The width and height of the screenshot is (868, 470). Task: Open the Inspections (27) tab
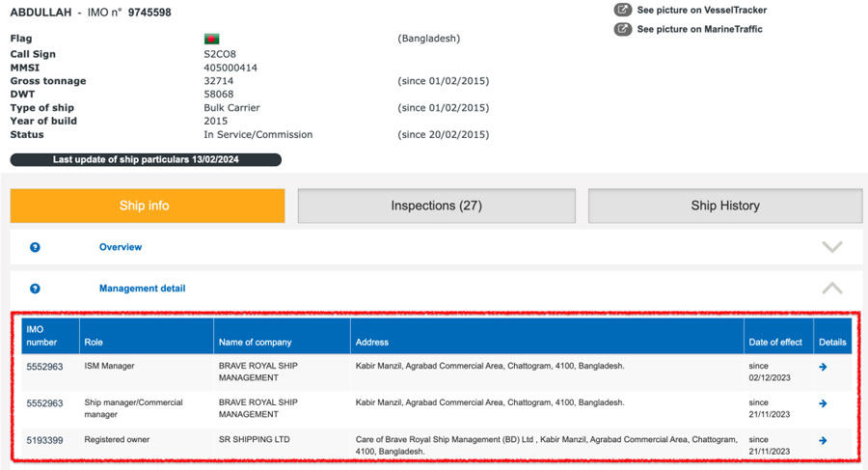click(x=436, y=206)
